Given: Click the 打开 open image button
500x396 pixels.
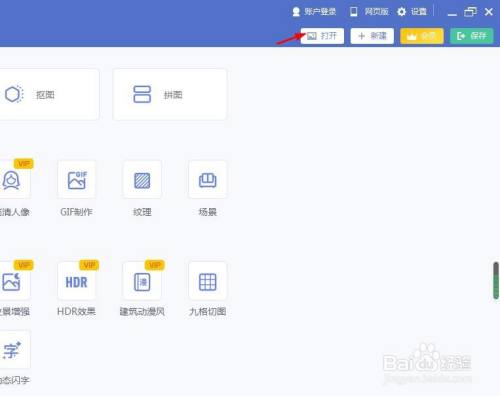Looking at the screenshot, I should point(322,36).
